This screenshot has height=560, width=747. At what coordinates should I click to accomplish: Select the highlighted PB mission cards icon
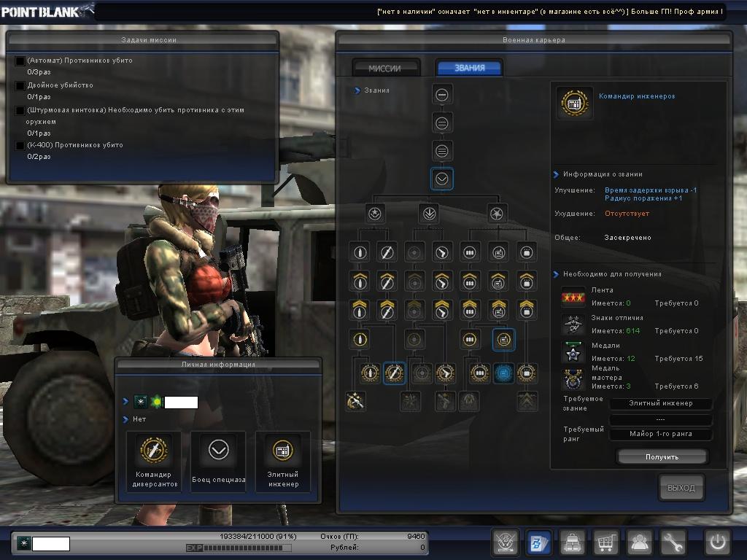(x=539, y=543)
